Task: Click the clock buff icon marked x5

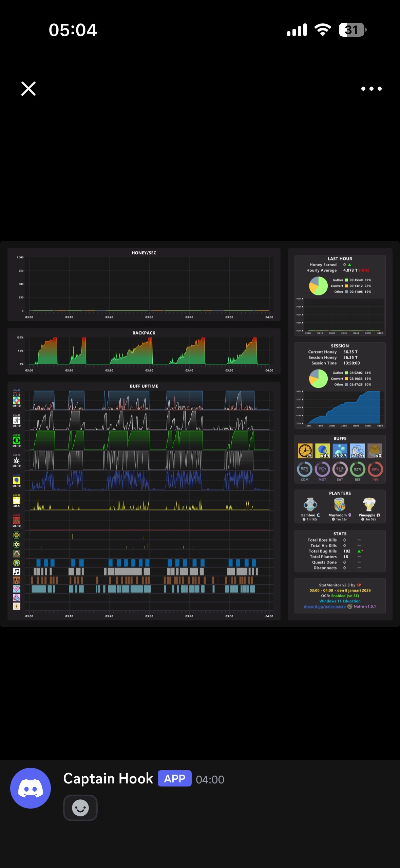Action: pyautogui.click(x=305, y=451)
